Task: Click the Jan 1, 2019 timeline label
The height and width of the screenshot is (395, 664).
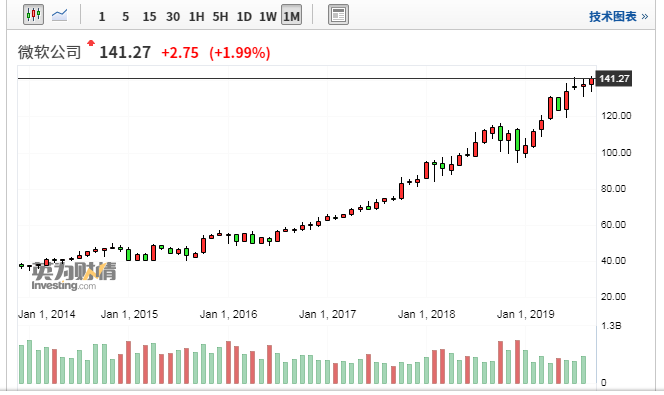Action: tap(526, 314)
